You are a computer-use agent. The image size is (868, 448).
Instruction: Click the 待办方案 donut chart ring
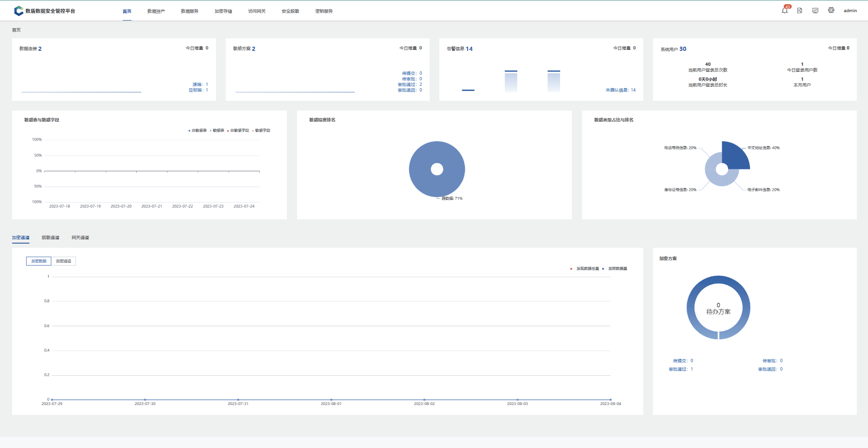(718, 280)
